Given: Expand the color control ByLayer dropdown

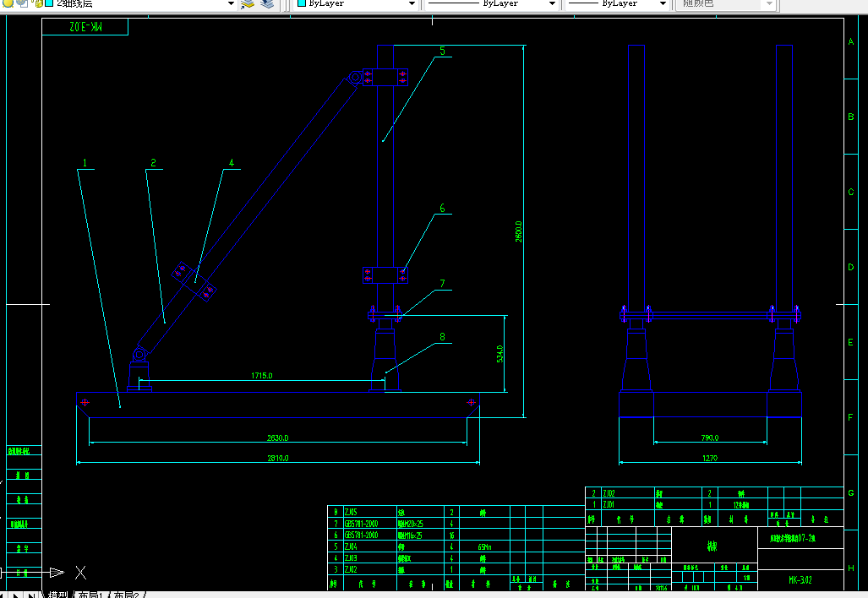Looking at the screenshot, I should tap(412, 4).
